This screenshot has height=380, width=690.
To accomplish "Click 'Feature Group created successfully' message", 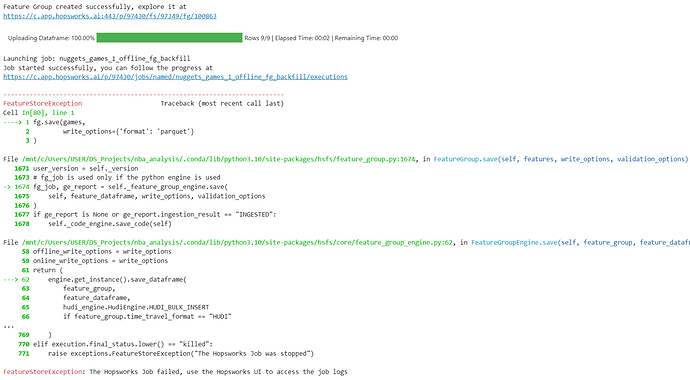I will coord(95,7).
